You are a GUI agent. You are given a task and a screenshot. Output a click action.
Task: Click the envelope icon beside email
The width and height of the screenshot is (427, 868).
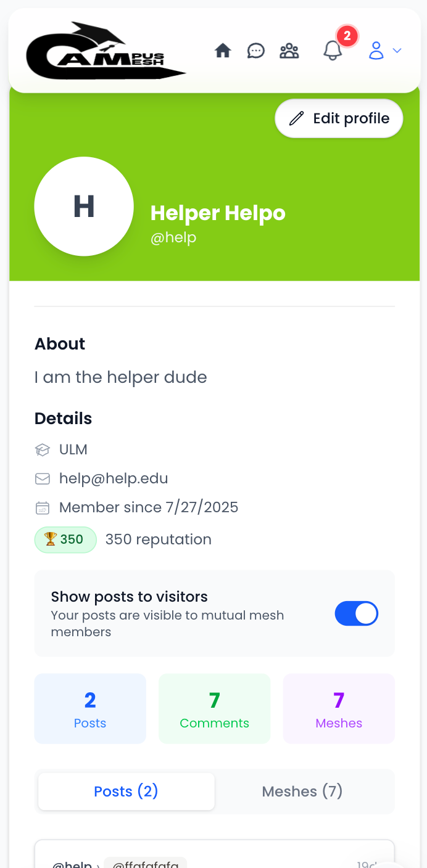pos(42,478)
